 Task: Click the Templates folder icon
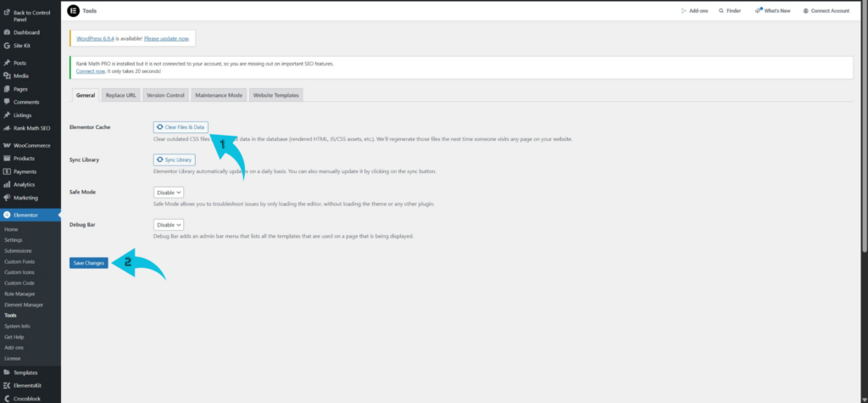pyautogui.click(x=7, y=372)
